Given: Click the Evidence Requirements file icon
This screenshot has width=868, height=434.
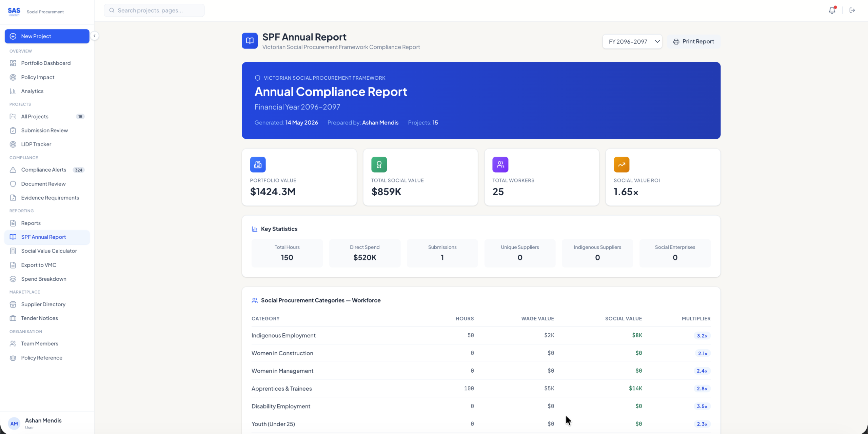Looking at the screenshot, I should 13,198.
